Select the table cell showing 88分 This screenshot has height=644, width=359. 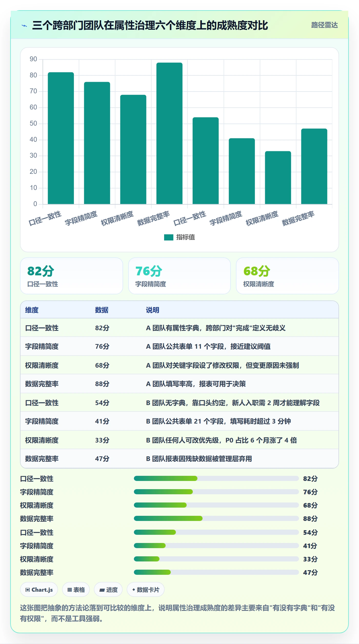coord(102,384)
